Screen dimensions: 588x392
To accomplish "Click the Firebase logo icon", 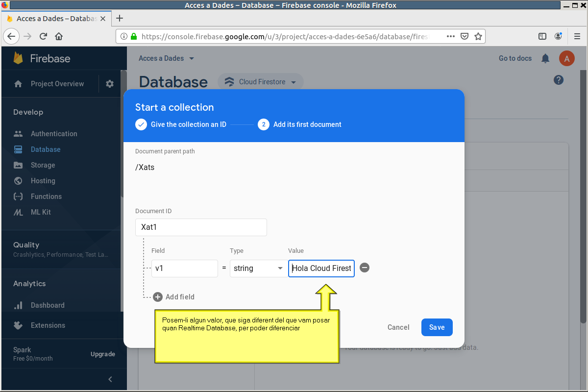I will coord(19,58).
